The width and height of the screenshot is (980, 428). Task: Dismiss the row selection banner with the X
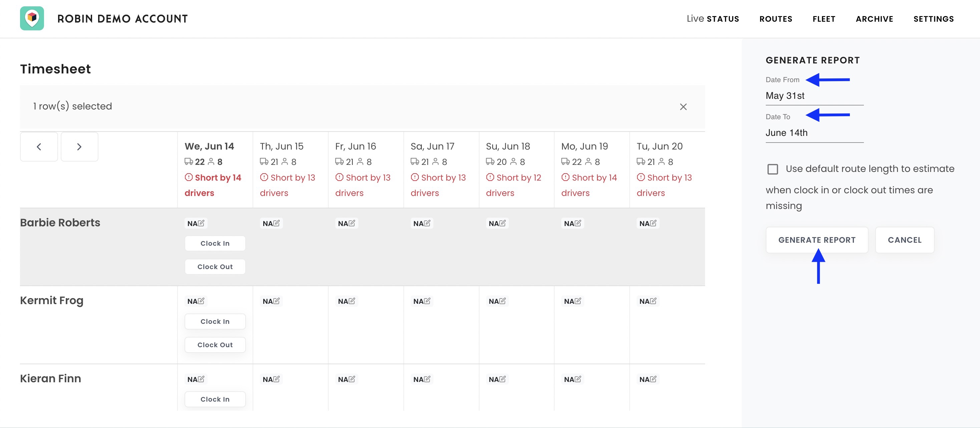(684, 107)
